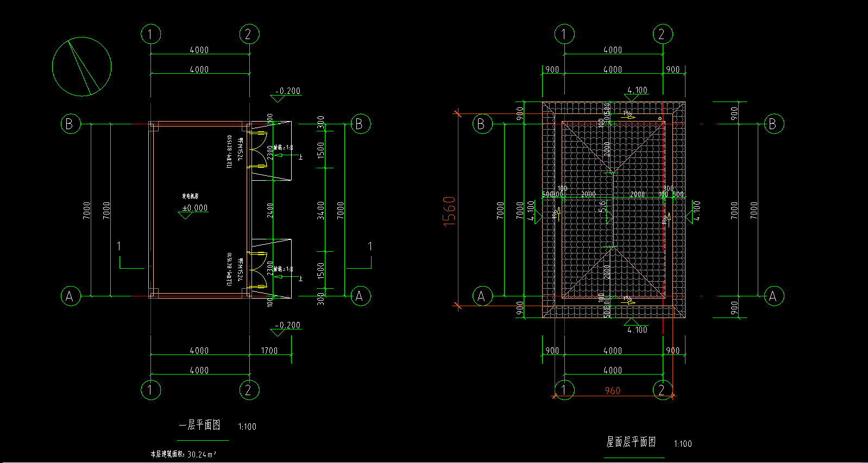Select the 一层平面图 drawing title
Viewport: 868px width, 463px height.
coord(199,425)
